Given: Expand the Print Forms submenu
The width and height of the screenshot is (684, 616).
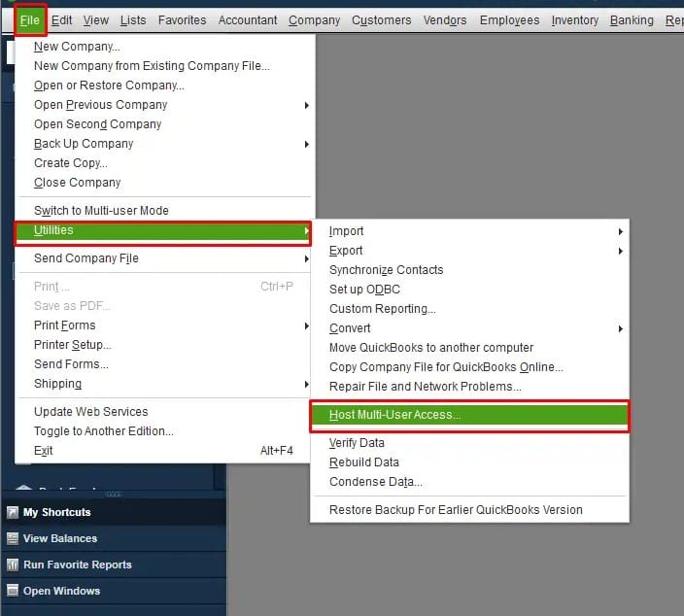Looking at the screenshot, I should coord(164,325).
